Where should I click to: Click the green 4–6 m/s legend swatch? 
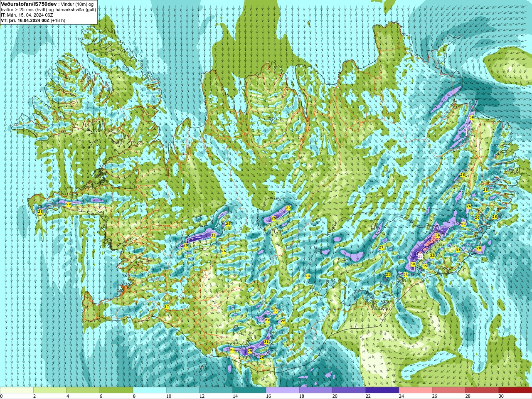coord(83,390)
